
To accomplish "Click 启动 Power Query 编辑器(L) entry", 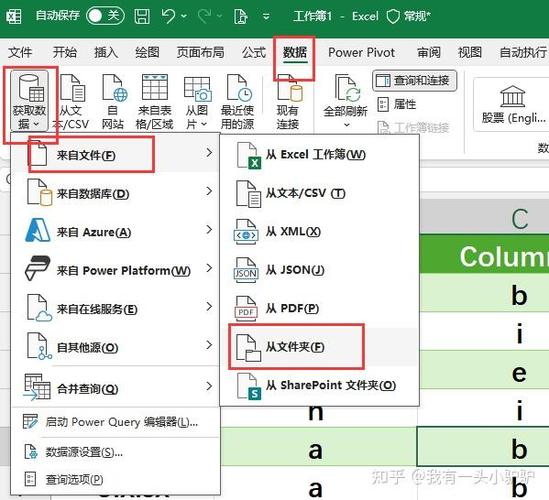I will [116, 422].
